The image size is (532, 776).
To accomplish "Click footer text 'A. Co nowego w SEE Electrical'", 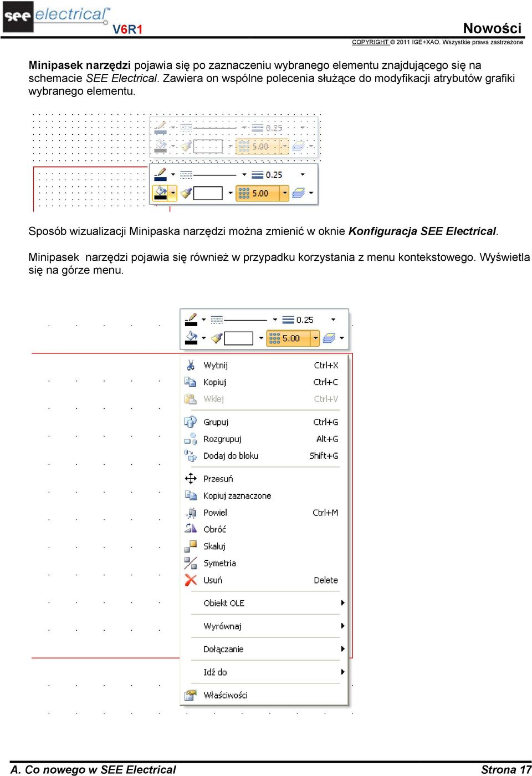I will (93, 769).
